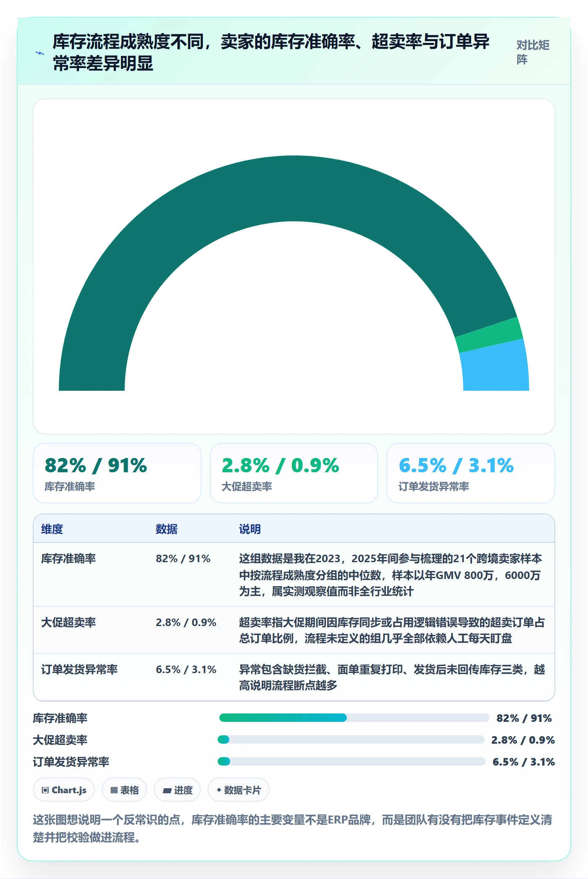Click the 说明 column header
The height and width of the screenshot is (879, 588).
250,529
